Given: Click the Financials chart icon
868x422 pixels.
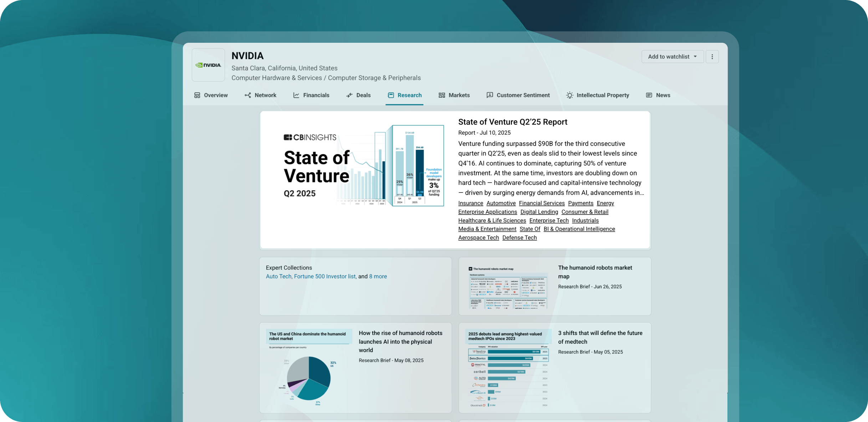Looking at the screenshot, I should tap(296, 95).
